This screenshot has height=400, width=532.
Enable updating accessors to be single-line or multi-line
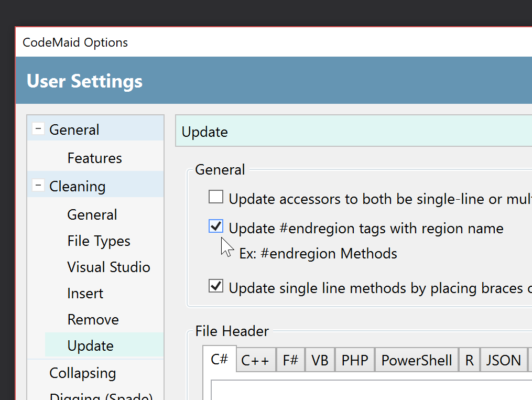coord(216,197)
